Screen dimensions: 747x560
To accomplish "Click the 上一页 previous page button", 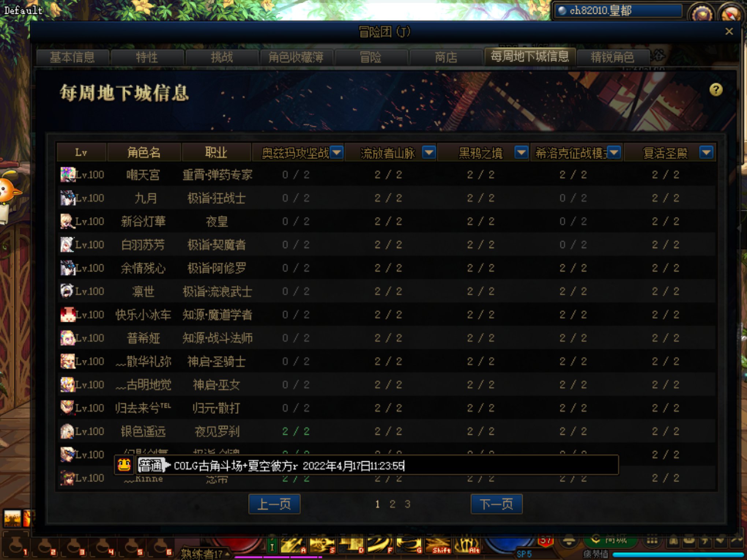I will click(x=274, y=504).
